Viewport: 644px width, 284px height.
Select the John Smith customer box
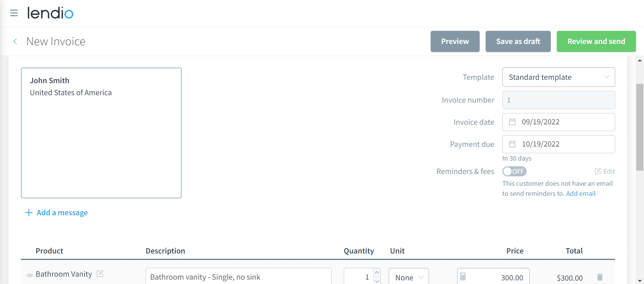pos(101,133)
